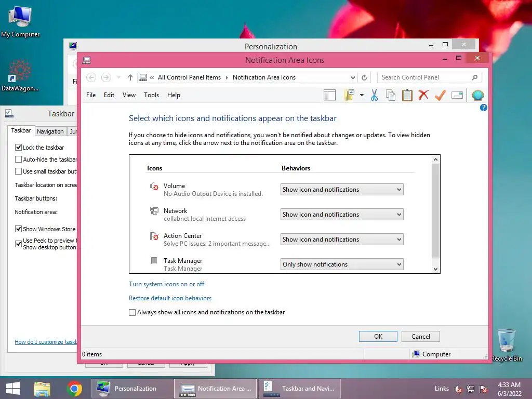Switch to Personalization taskbar button

(132, 389)
